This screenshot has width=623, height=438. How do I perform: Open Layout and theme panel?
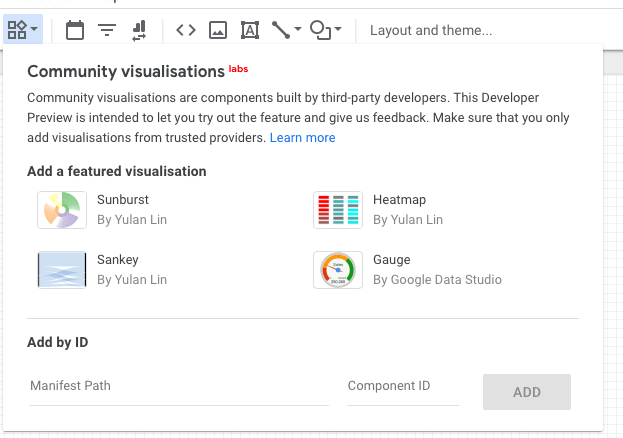[431, 30]
